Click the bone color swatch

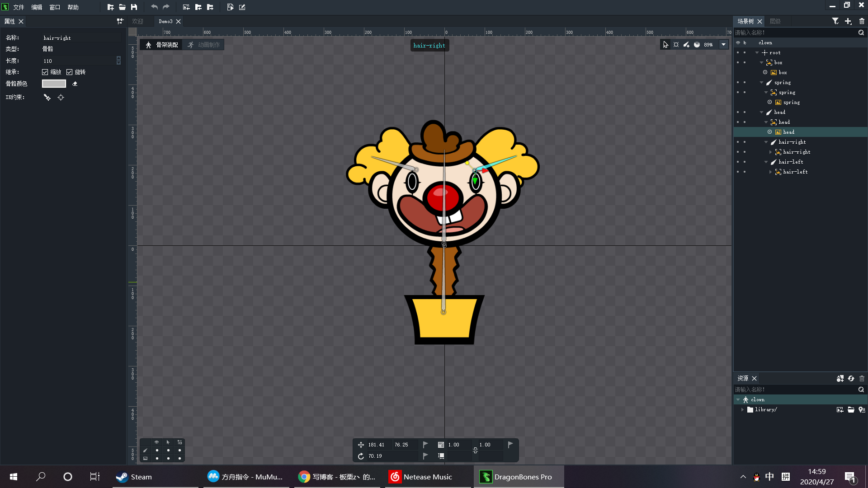coord(54,84)
